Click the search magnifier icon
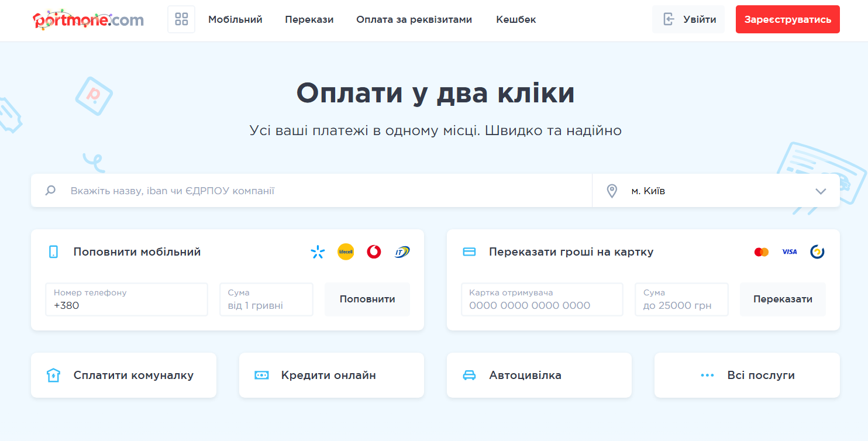 coord(50,191)
